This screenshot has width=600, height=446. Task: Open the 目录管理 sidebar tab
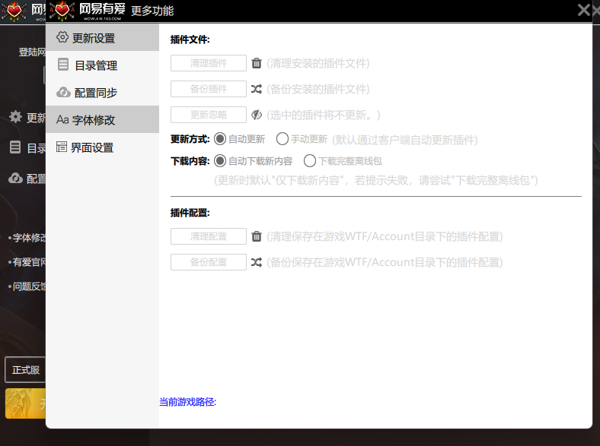coord(95,65)
